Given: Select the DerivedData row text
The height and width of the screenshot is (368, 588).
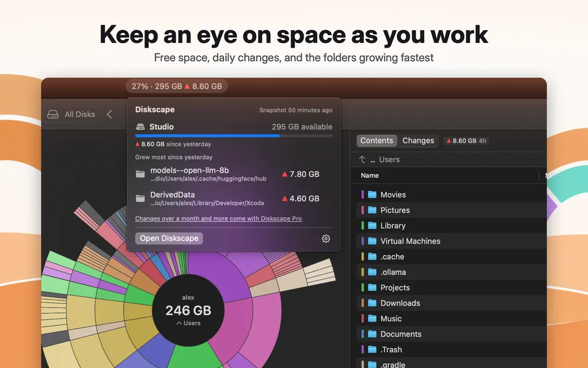Looking at the screenshot, I should (172, 195).
